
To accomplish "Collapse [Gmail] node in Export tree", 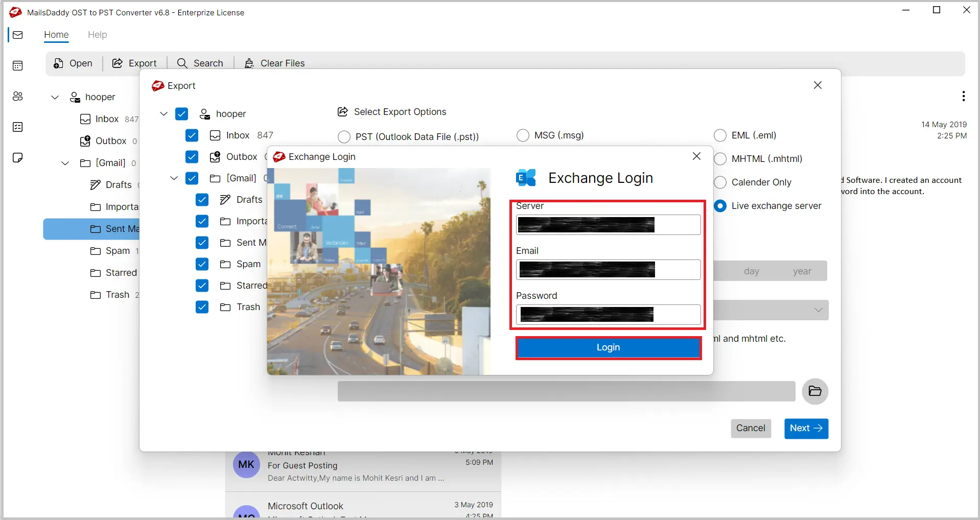I will pyautogui.click(x=174, y=178).
